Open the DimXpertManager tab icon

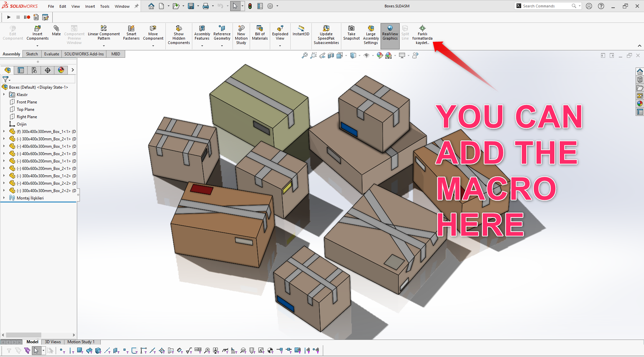(48, 70)
